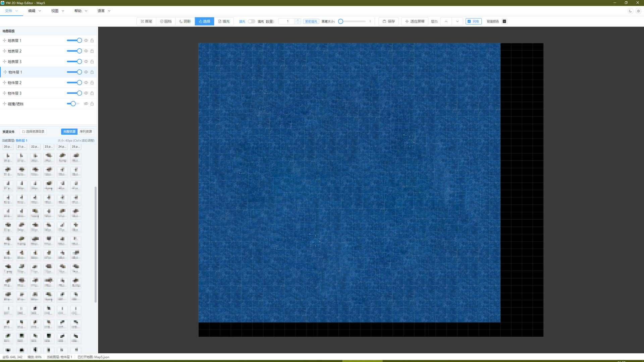Viewport: 644px width, 362px height.
Task: Lock the 地表层 1 layer
Action: pos(92,41)
